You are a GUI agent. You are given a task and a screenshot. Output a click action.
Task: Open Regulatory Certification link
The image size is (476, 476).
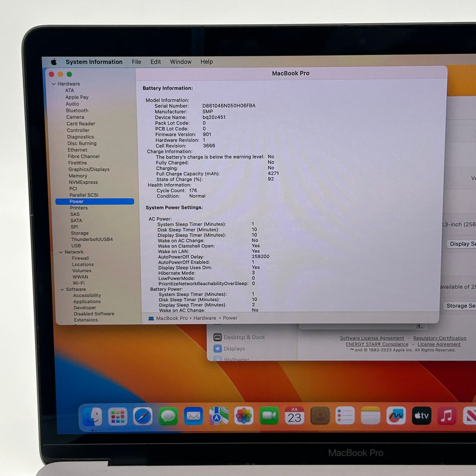[x=440, y=338]
